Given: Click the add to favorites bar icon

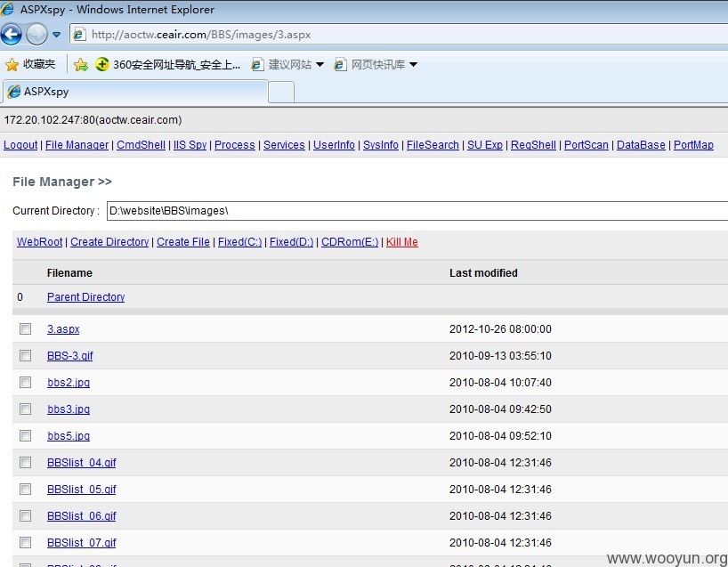Looking at the screenshot, I should coord(81,65).
